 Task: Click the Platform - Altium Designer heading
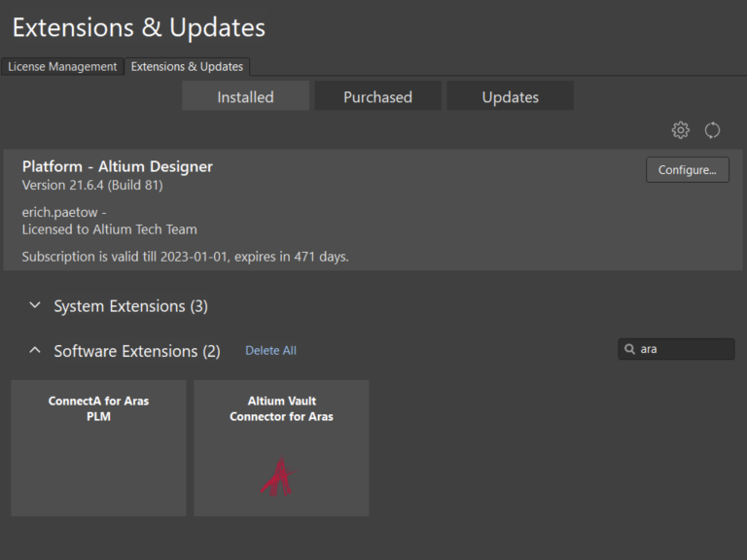[118, 166]
